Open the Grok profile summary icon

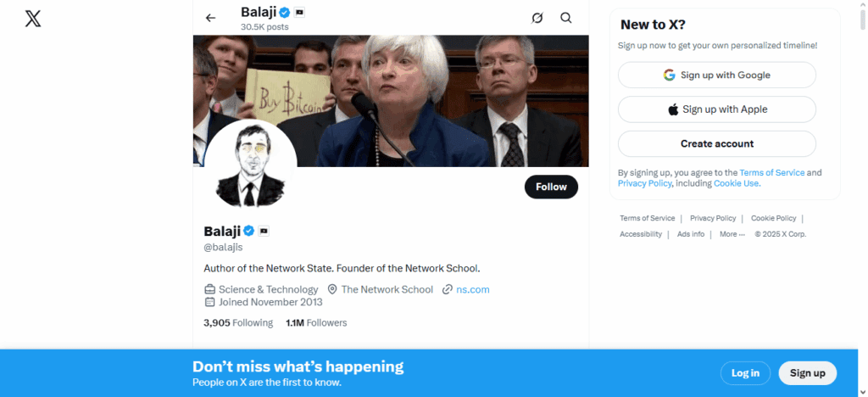(537, 18)
